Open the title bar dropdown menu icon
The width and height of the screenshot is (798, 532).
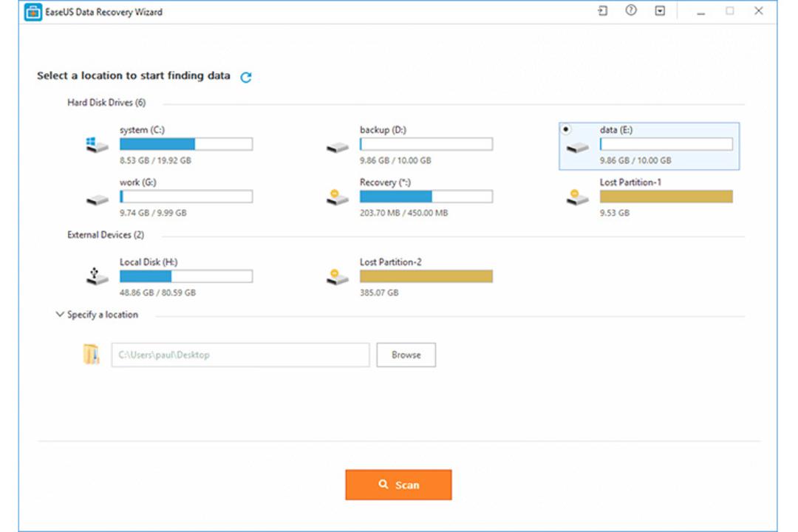point(660,10)
